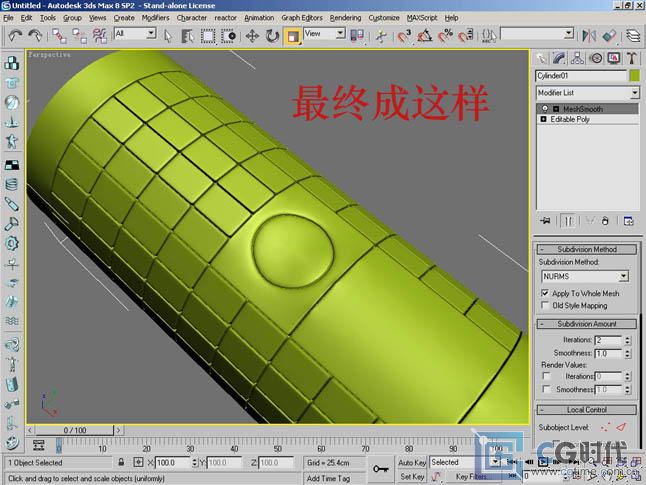Screen dimensions: 646x485
Task: Collapse the Subdivision Amount rollout
Action: click(587, 324)
